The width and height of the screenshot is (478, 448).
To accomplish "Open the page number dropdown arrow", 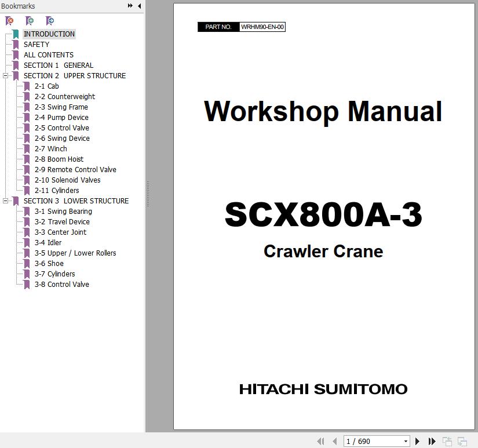I will pos(406,441).
